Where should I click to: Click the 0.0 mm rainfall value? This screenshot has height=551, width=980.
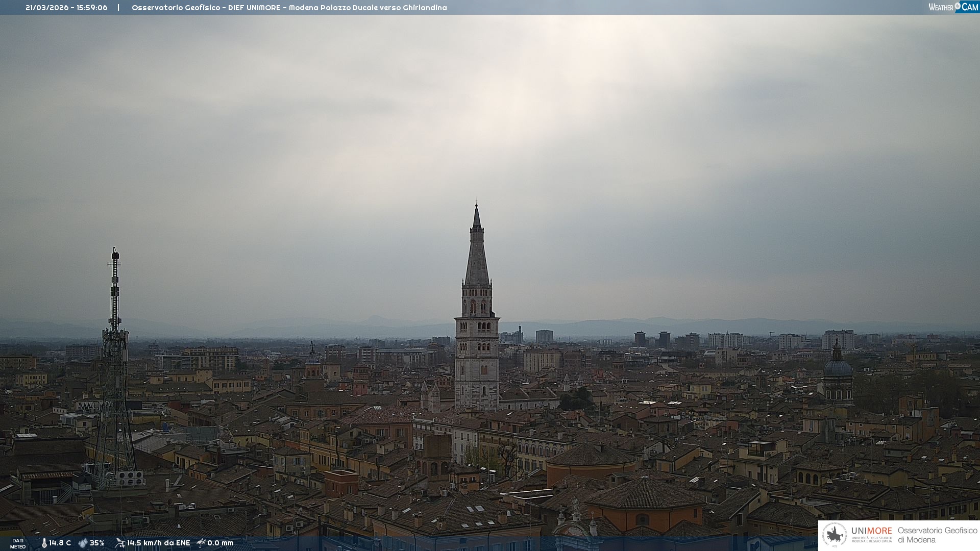[x=220, y=543]
